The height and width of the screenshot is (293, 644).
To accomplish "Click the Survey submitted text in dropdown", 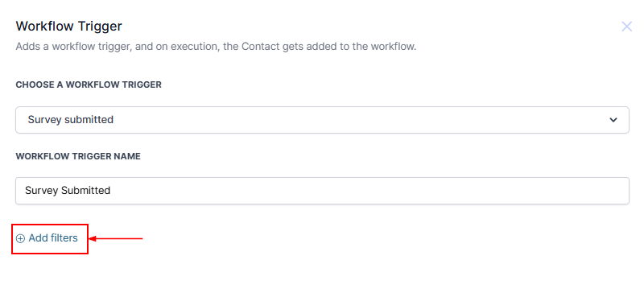I will coord(71,120).
